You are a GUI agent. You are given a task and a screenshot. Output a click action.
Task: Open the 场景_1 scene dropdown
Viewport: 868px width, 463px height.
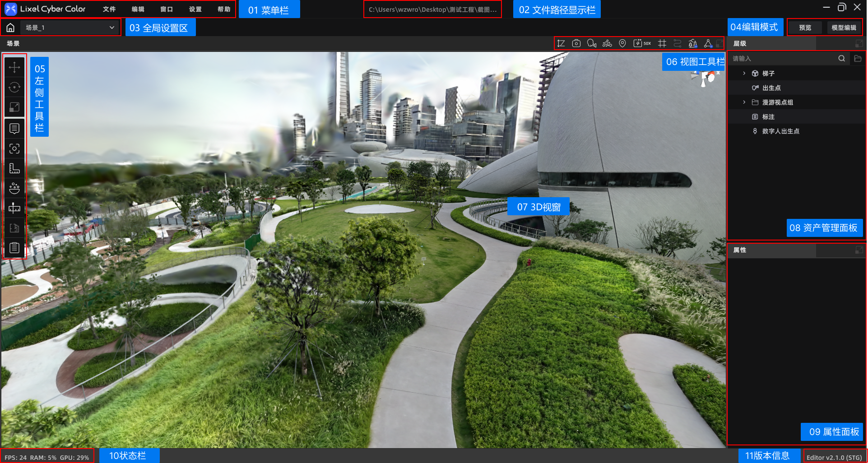(70, 28)
